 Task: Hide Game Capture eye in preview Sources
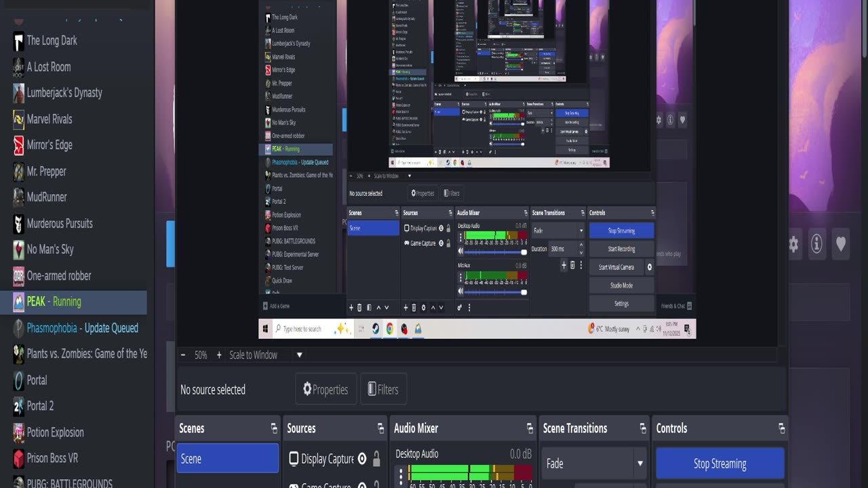point(441,243)
